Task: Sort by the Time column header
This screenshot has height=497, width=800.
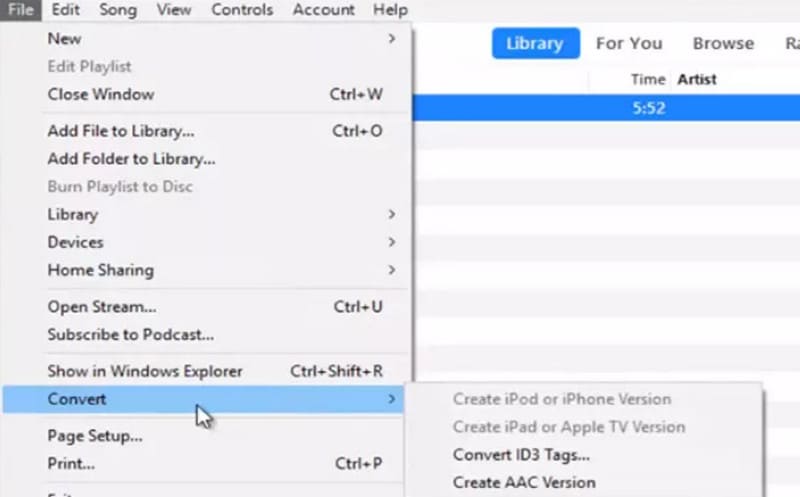Action: point(647,80)
